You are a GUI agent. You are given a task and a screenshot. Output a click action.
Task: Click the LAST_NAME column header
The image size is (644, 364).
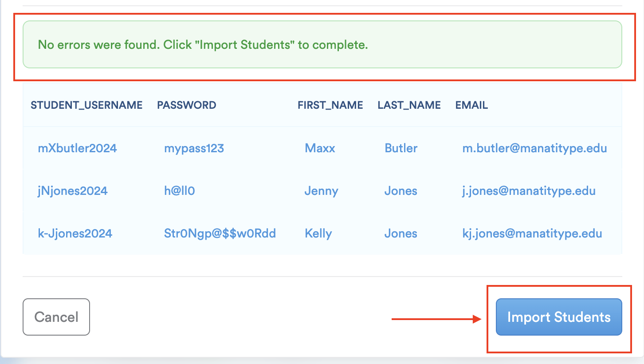click(x=409, y=105)
